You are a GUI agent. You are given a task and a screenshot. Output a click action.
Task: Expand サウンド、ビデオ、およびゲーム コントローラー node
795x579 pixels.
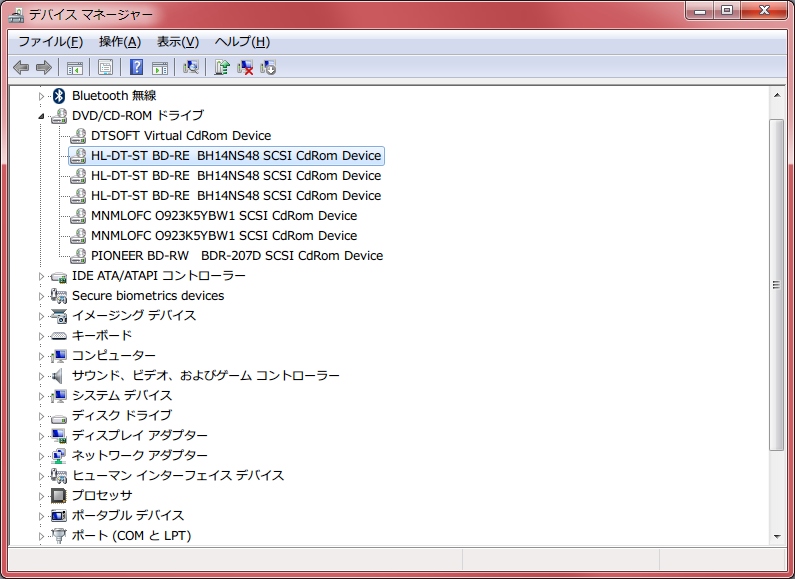click(x=42, y=376)
